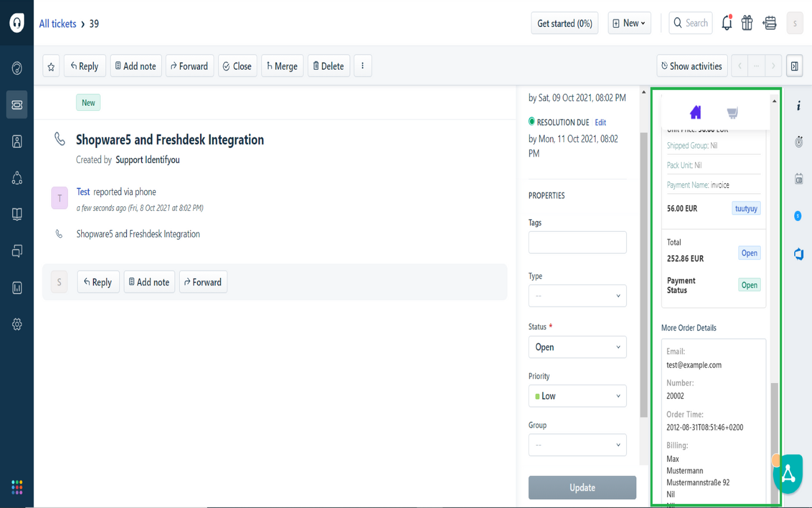
Task: Expand the Type dropdown
Action: tap(577, 296)
